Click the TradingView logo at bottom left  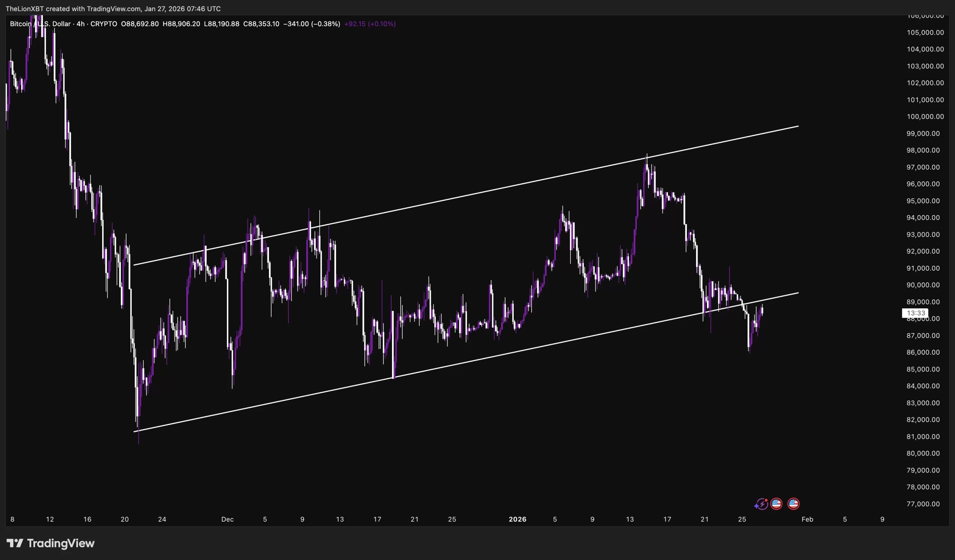(x=15, y=543)
